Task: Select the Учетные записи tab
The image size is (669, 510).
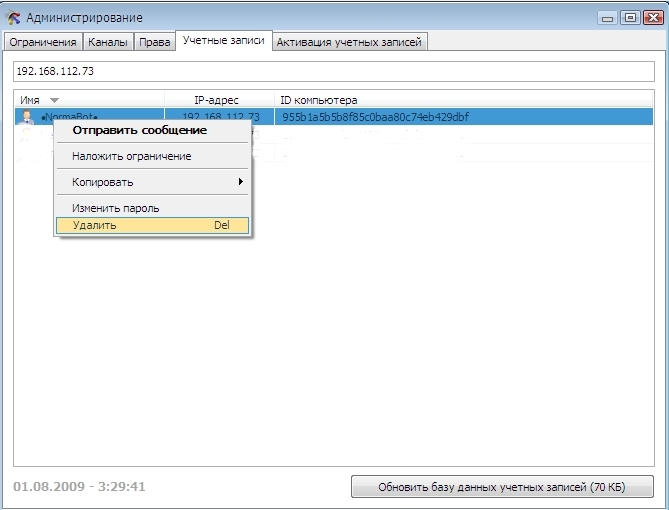Action: click(x=223, y=41)
